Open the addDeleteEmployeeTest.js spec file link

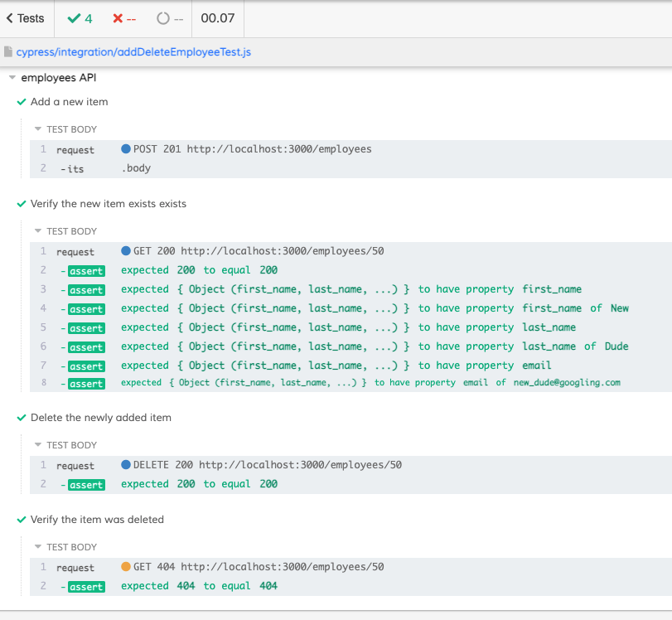(x=133, y=52)
